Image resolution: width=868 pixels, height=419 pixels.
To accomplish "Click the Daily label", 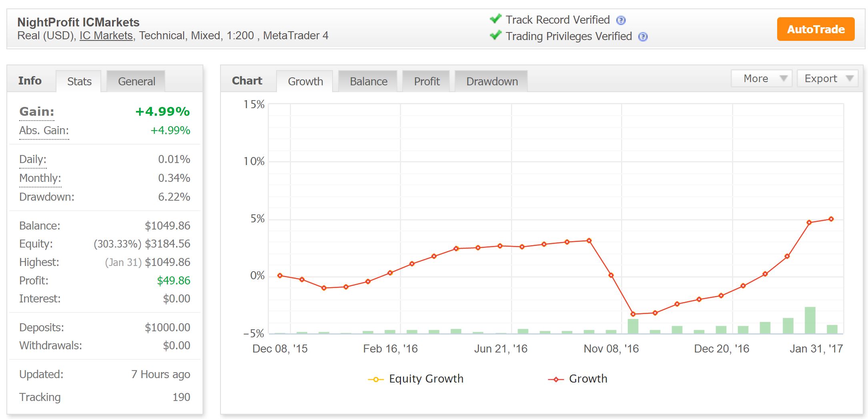I will pos(33,159).
